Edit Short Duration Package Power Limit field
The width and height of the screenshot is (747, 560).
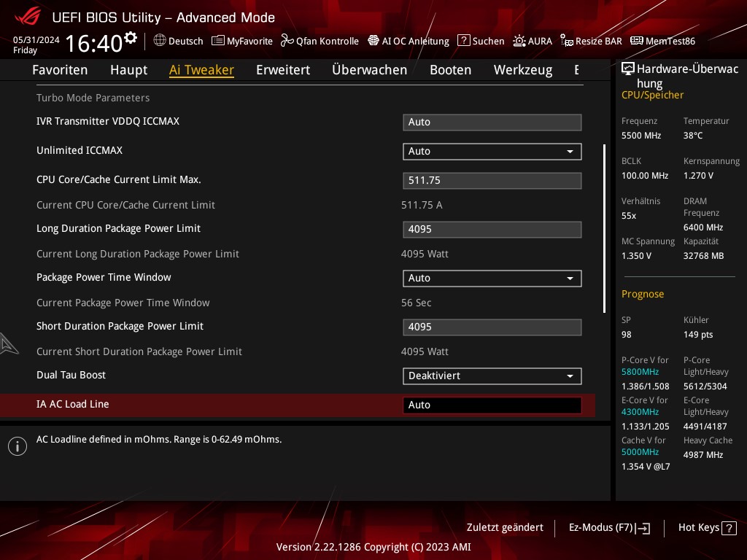click(x=492, y=327)
